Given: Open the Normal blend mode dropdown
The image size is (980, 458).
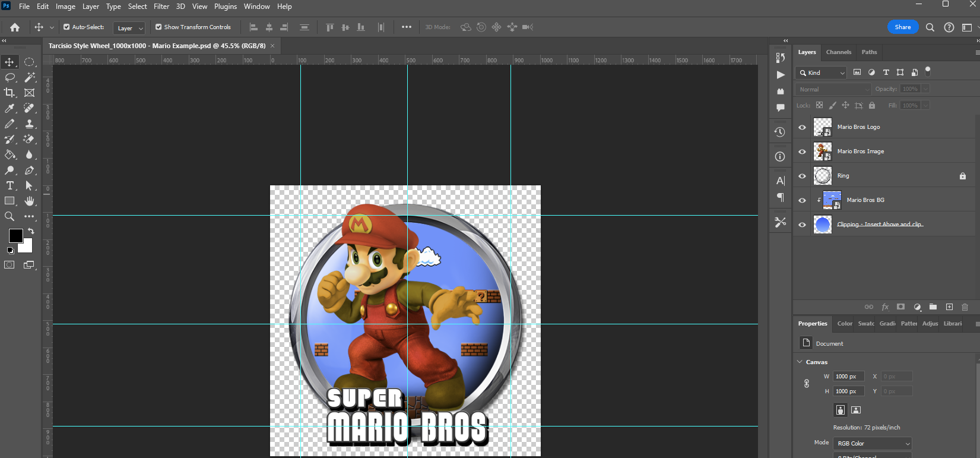Looking at the screenshot, I should [833, 89].
